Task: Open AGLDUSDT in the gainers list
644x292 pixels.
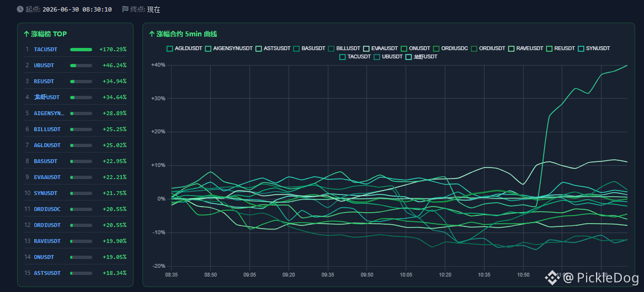Action: coord(47,145)
